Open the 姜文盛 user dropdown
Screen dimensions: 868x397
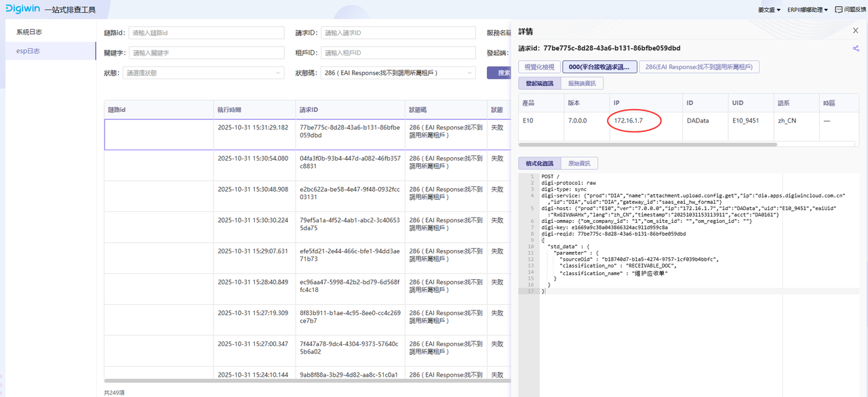click(x=769, y=9)
